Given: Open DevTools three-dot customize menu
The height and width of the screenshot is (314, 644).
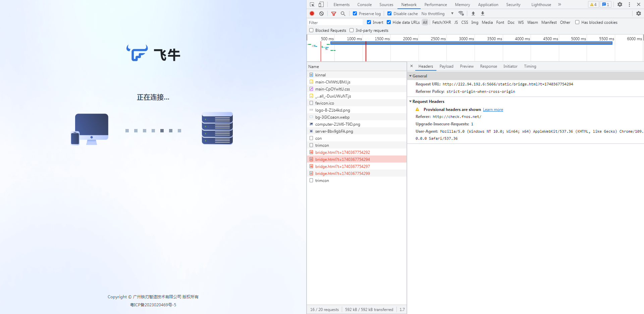Looking at the screenshot, I should tap(629, 4).
